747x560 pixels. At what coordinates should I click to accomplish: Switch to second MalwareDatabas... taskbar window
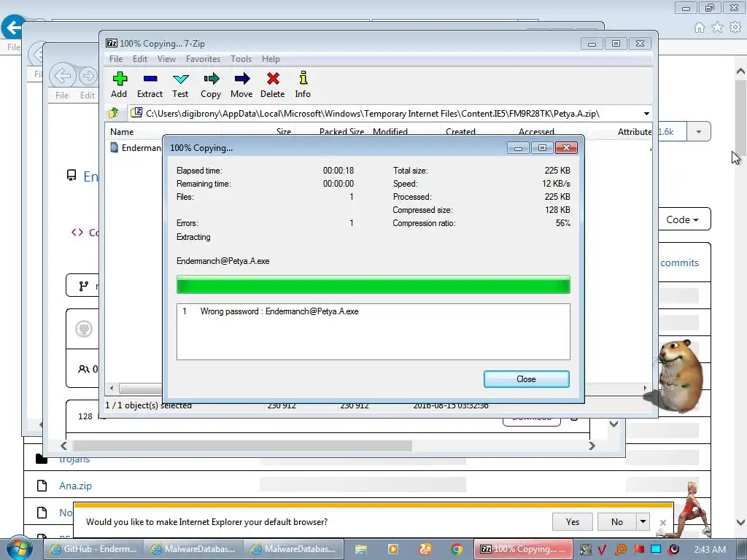[x=293, y=549]
